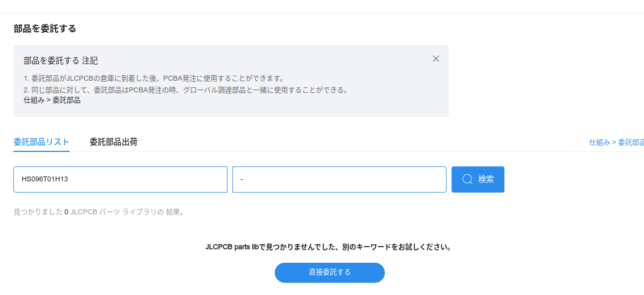Image resolution: width=644 pixels, height=295 pixels.
Task: Click the magnifier icon in the 検索 button
Action: coord(467,179)
